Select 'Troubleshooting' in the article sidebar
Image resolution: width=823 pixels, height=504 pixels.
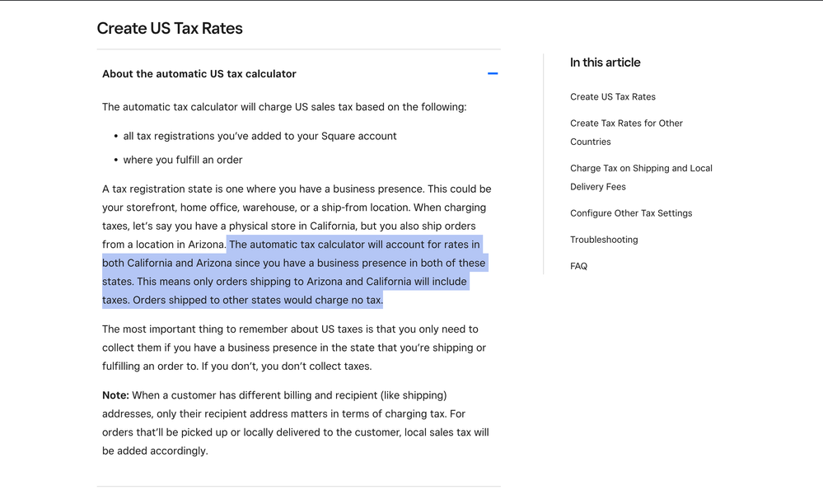tap(604, 240)
